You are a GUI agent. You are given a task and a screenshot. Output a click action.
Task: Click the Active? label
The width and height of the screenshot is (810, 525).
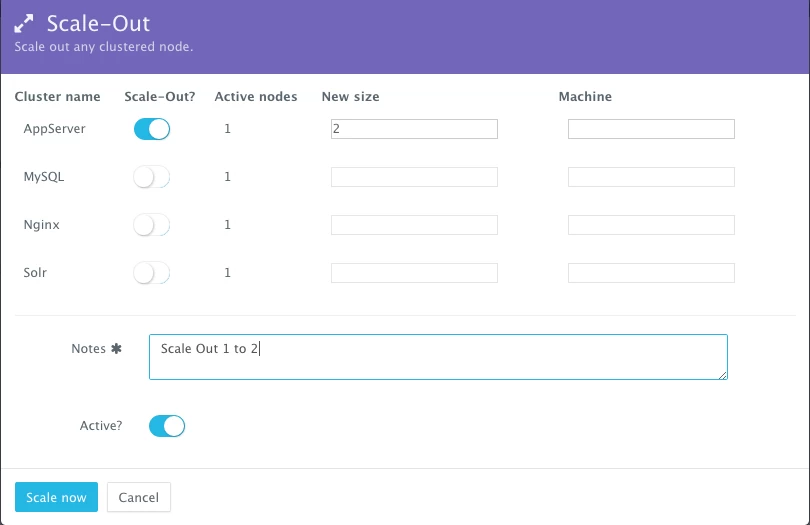click(x=101, y=426)
